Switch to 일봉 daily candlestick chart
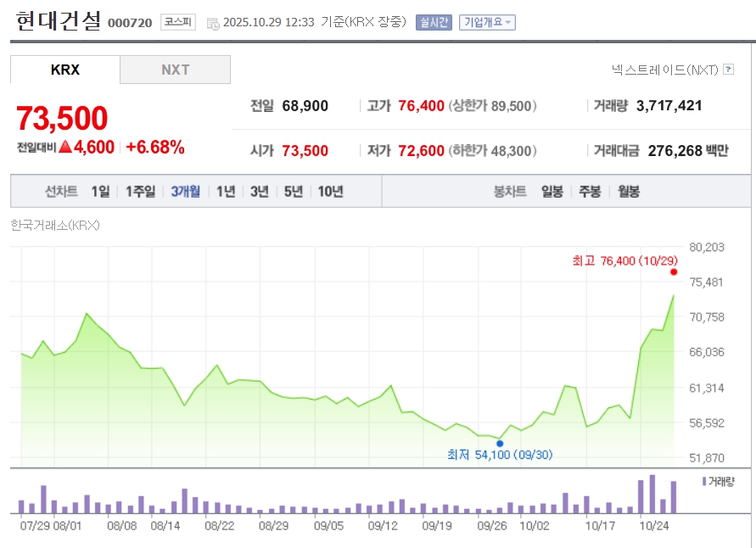Image resolution: width=756 pixels, height=548 pixels. pyautogui.click(x=552, y=191)
